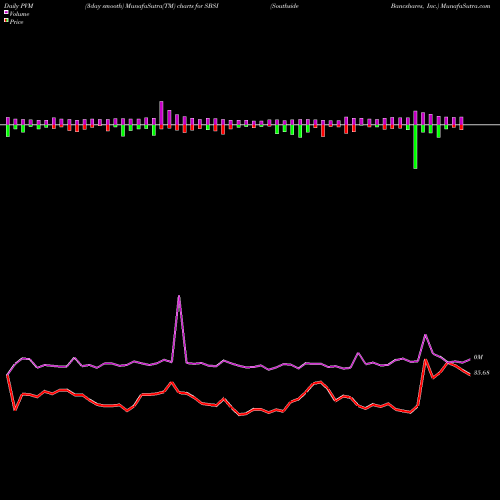The height and width of the screenshot is (500, 500).
Task: Click the tallest purple bar above the baseline
Action: 161,113
